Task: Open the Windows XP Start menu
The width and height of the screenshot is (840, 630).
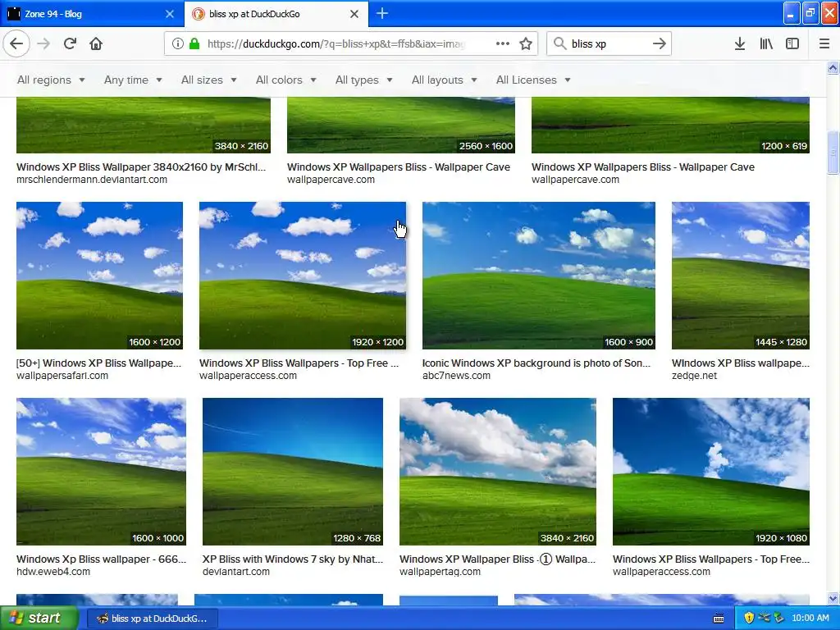Action: coord(39,619)
